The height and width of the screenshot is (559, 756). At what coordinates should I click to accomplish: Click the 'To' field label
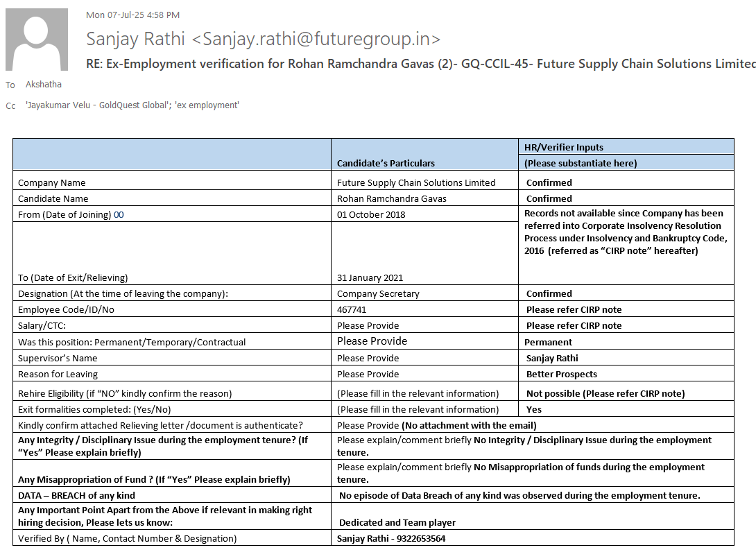point(10,85)
